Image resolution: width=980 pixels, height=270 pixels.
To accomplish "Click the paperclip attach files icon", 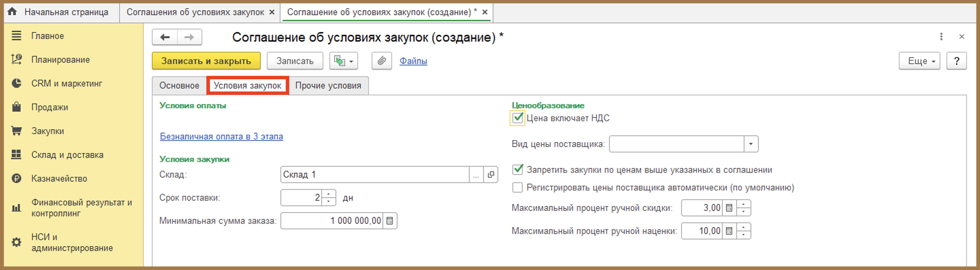I will [x=381, y=61].
